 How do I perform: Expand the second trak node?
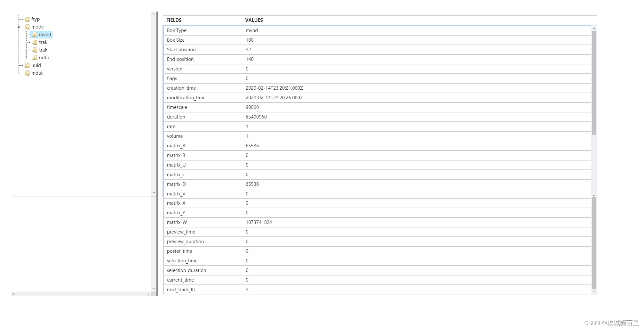27,50
